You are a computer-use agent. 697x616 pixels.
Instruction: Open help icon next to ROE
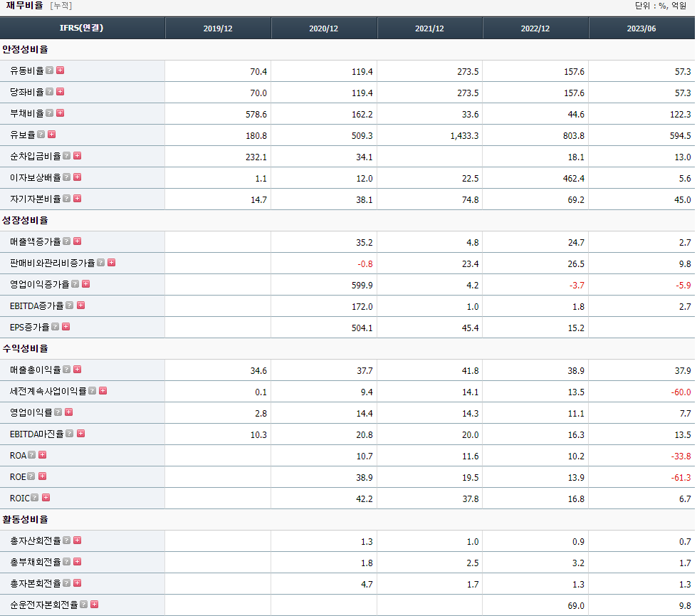tap(31, 476)
